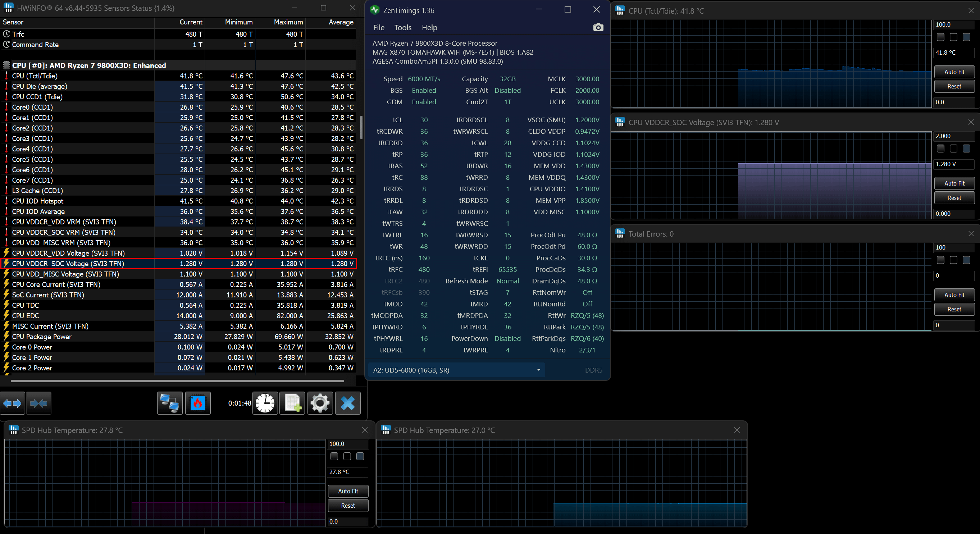Start logging with the document plus icon
The width and height of the screenshot is (980, 534).
pos(292,403)
